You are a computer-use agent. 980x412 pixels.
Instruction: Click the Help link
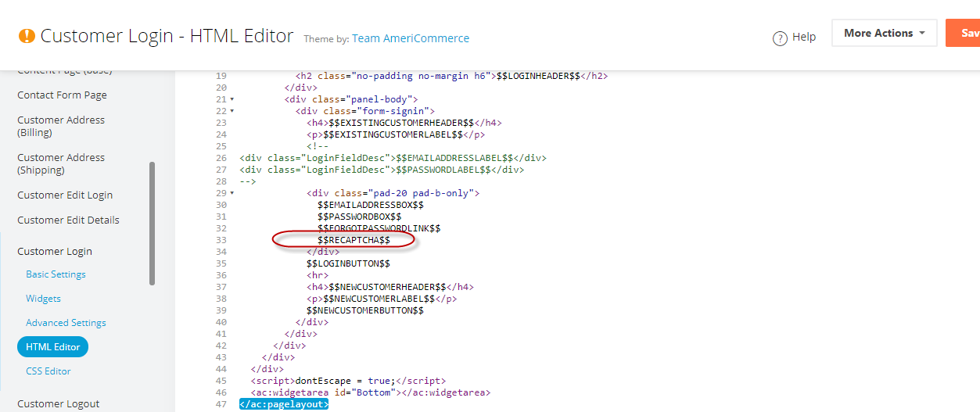pyautogui.click(x=804, y=37)
